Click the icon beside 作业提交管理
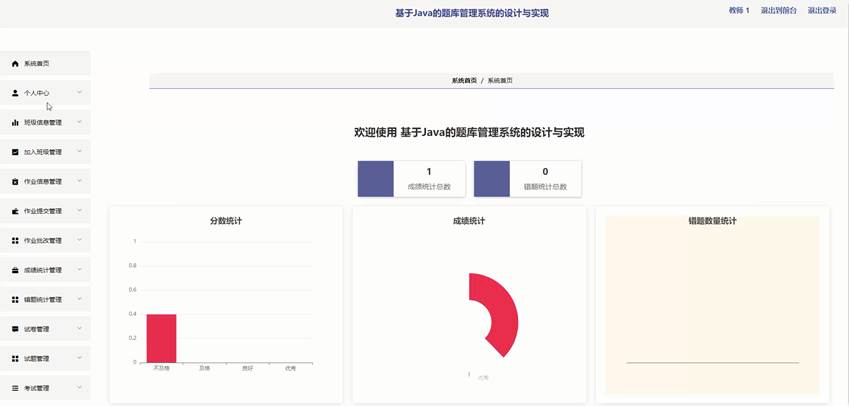The image size is (849, 406). point(15,211)
